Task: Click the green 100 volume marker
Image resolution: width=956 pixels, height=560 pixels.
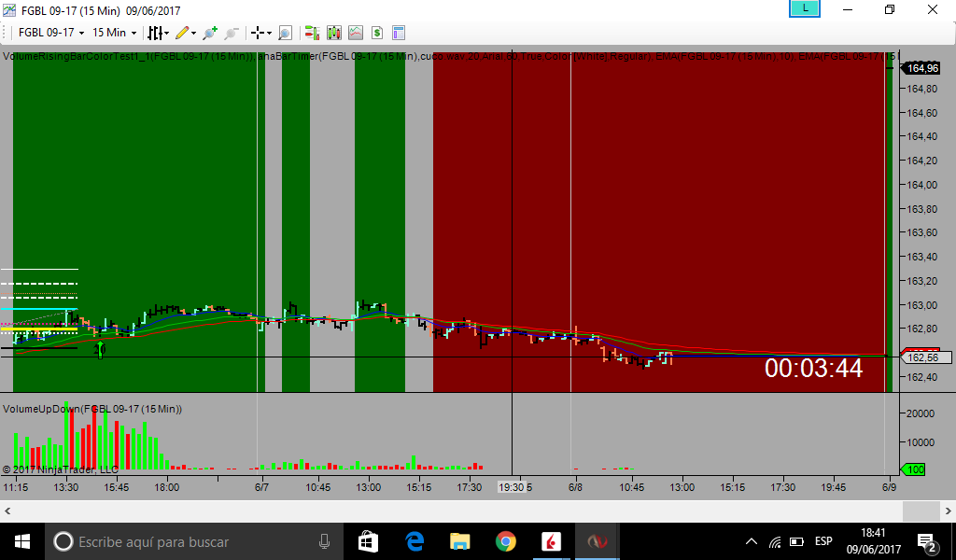Action: coord(913,469)
